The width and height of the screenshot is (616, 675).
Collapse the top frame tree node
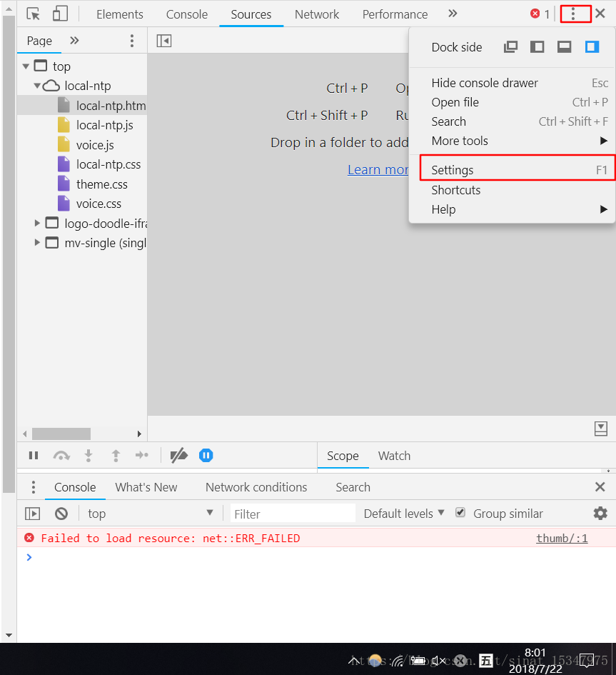pyautogui.click(x=26, y=66)
